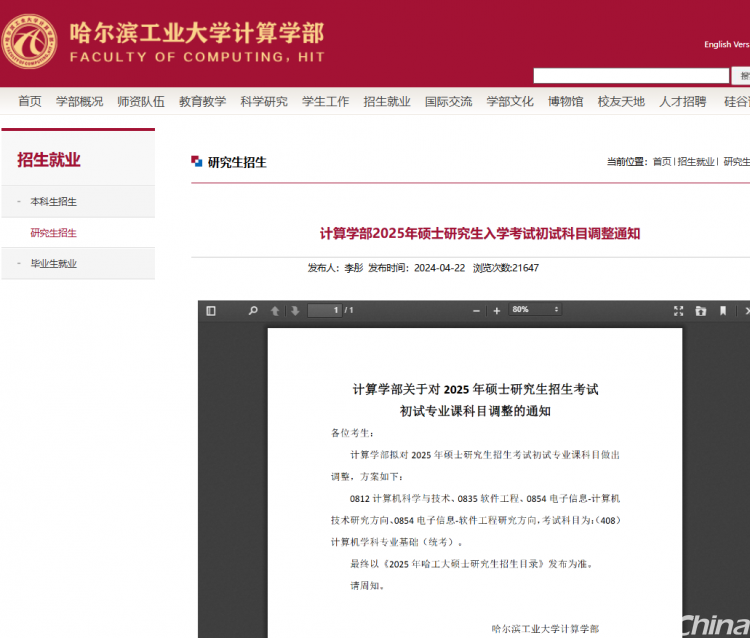Click the article title 计算学部2025年硕士研究生入学考试

pos(480,233)
